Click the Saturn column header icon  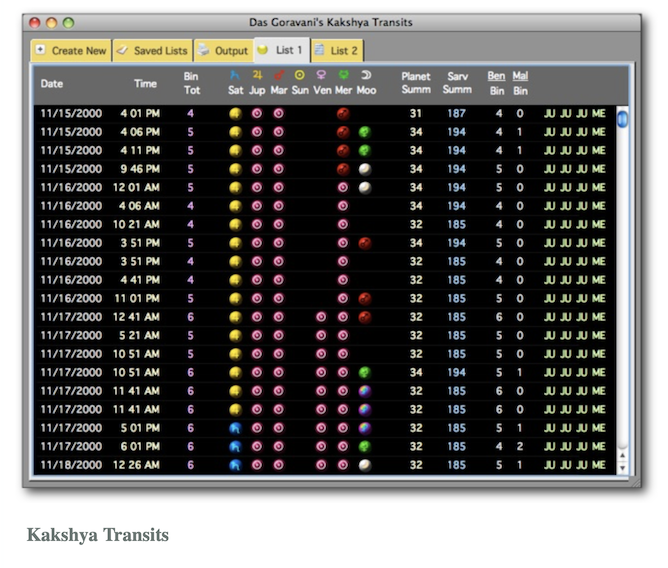(x=235, y=75)
